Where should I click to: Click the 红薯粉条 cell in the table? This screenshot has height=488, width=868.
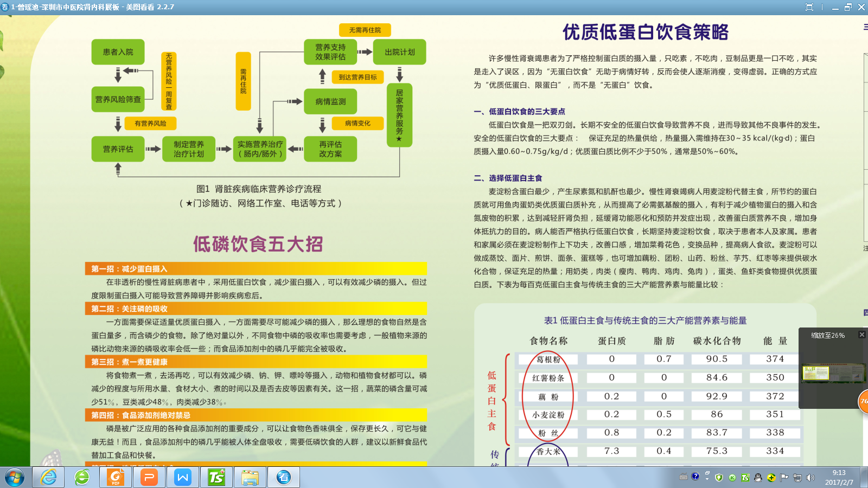548,378
